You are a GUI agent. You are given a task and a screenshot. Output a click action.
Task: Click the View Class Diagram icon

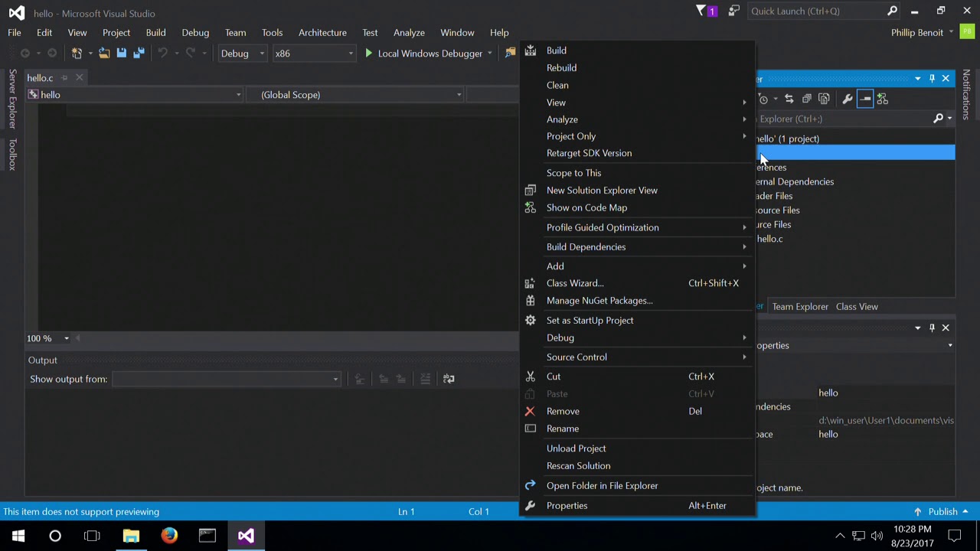883,99
